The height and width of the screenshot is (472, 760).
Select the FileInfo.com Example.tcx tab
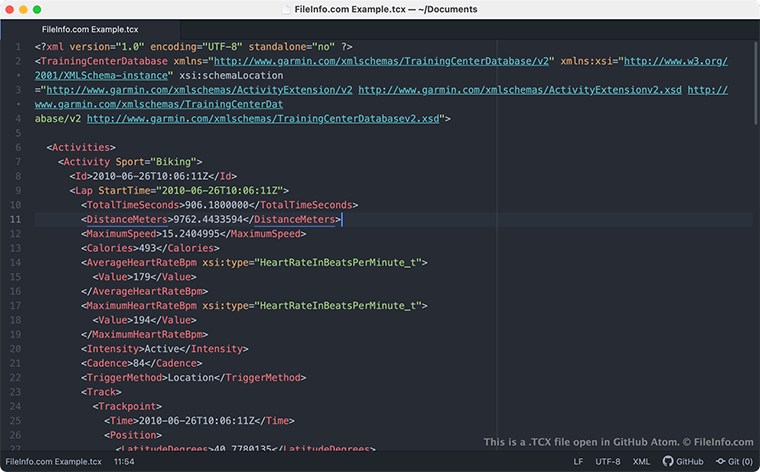(x=89, y=30)
